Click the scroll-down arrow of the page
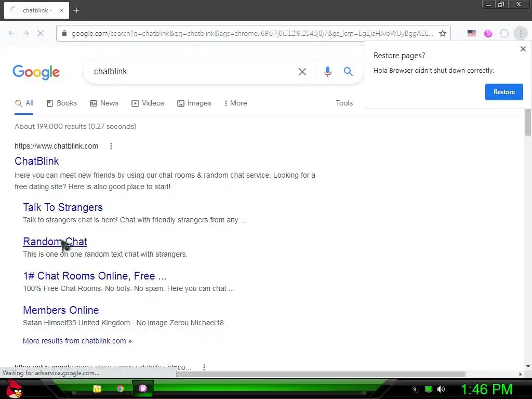 pos(528,366)
